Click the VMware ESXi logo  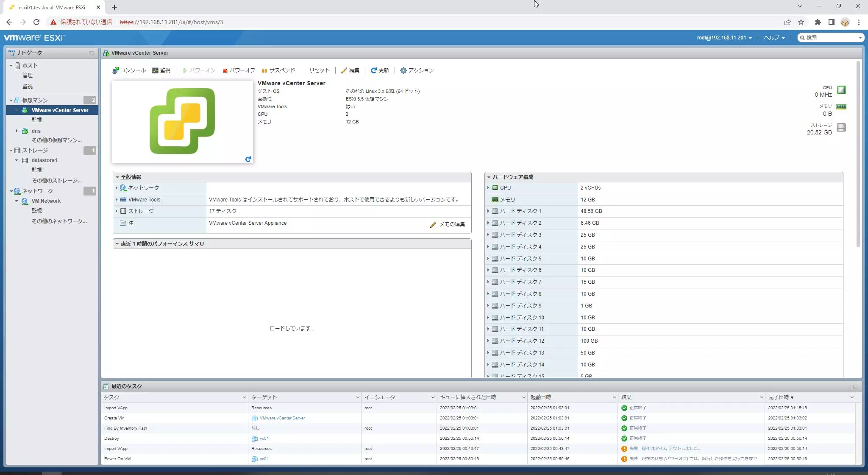(x=35, y=38)
